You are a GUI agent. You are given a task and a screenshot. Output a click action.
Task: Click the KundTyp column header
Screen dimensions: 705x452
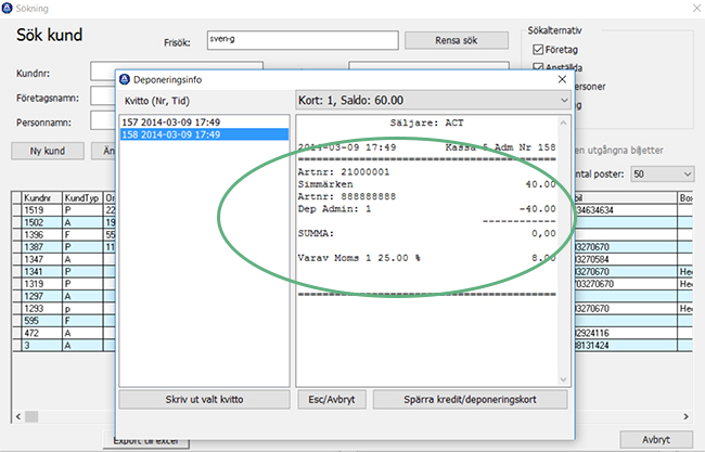click(x=82, y=198)
